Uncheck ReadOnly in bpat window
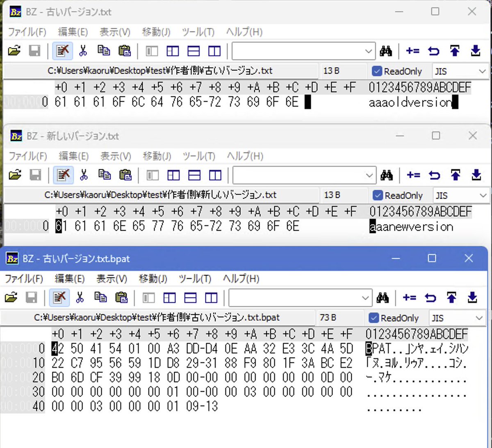 (374, 318)
